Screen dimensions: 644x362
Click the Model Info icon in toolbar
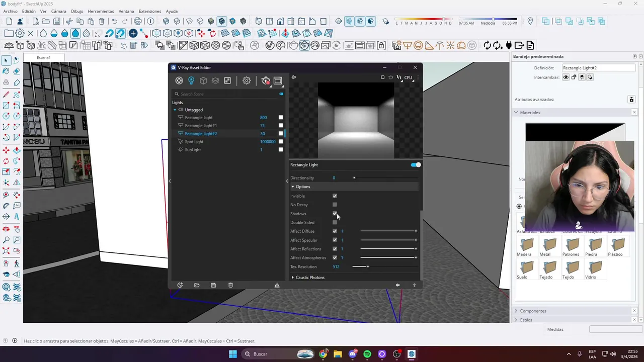[150, 21]
